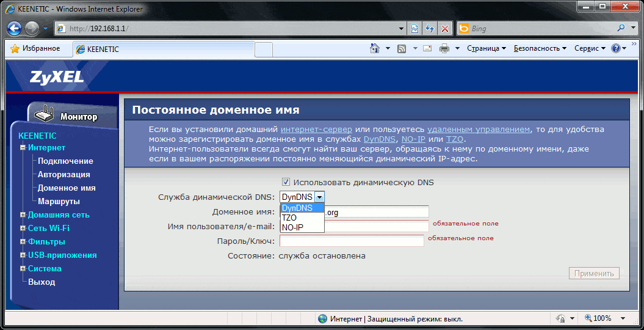Viewport: 644px width, 330px height.
Task: Expand the Сеть Wi-Fi tree node
Action: coord(23,229)
